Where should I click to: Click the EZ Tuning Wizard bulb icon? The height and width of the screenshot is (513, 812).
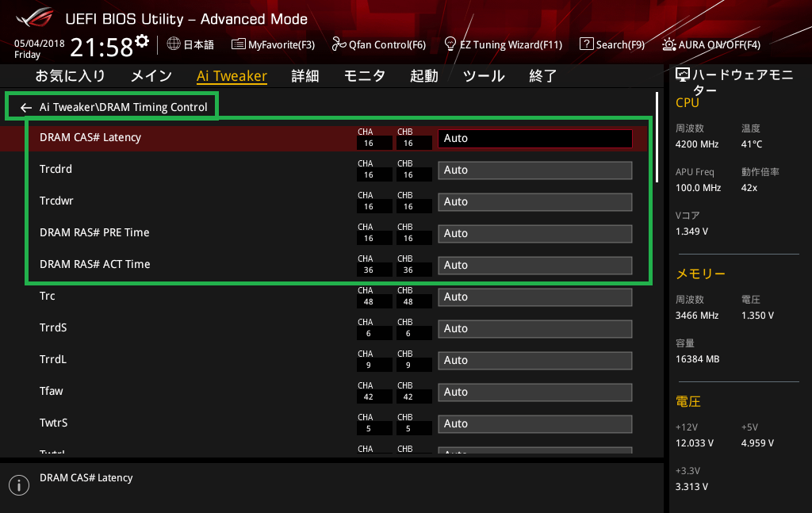pyautogui.click(x=450, y=44)
